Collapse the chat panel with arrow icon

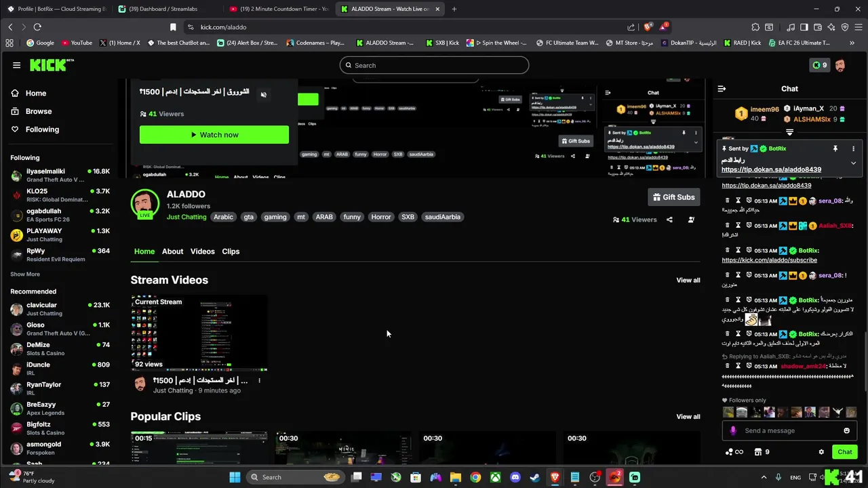[722, 89]
